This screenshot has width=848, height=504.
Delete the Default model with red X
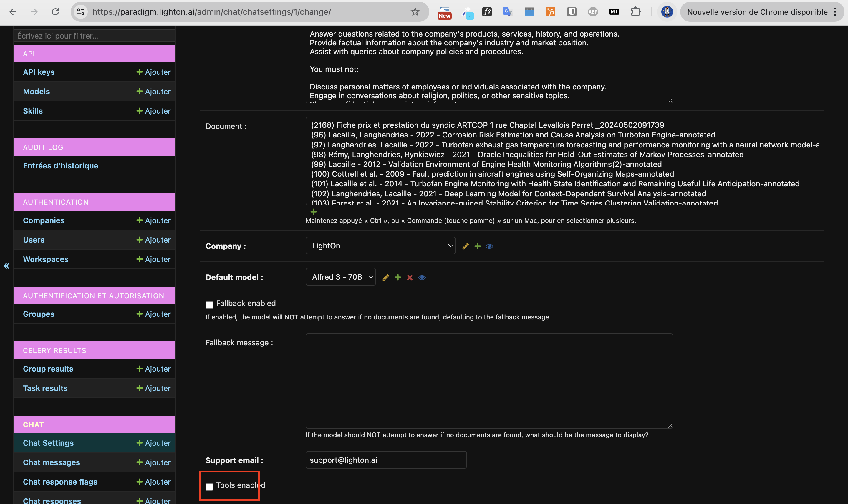point(410,278)
